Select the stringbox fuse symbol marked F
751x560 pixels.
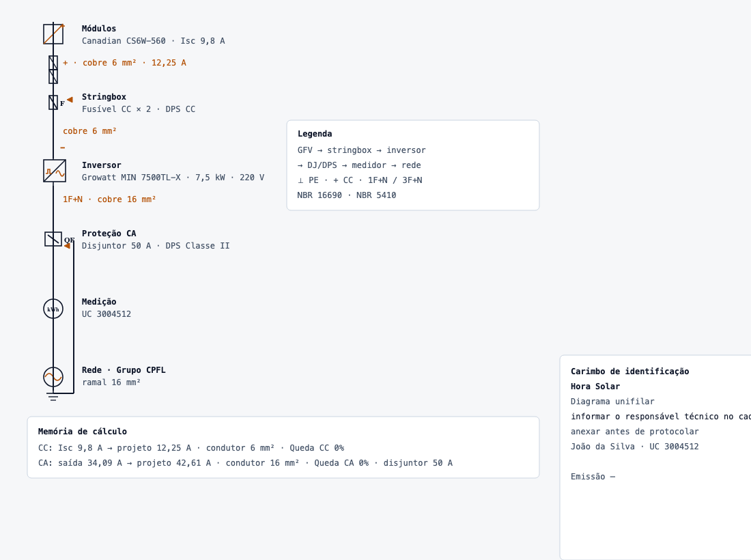pyautogui.click(x=53, y=102)
